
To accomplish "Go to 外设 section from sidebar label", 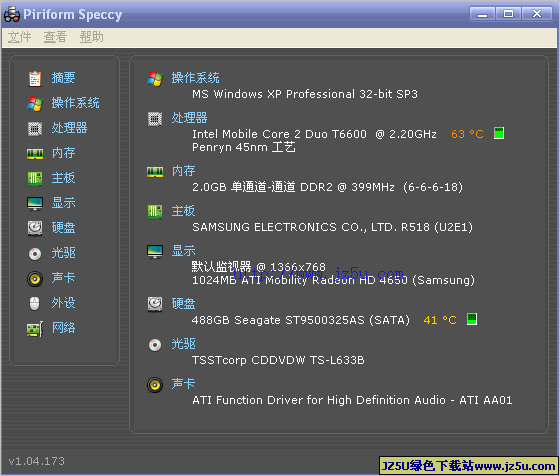I will [x=63, y=302].
